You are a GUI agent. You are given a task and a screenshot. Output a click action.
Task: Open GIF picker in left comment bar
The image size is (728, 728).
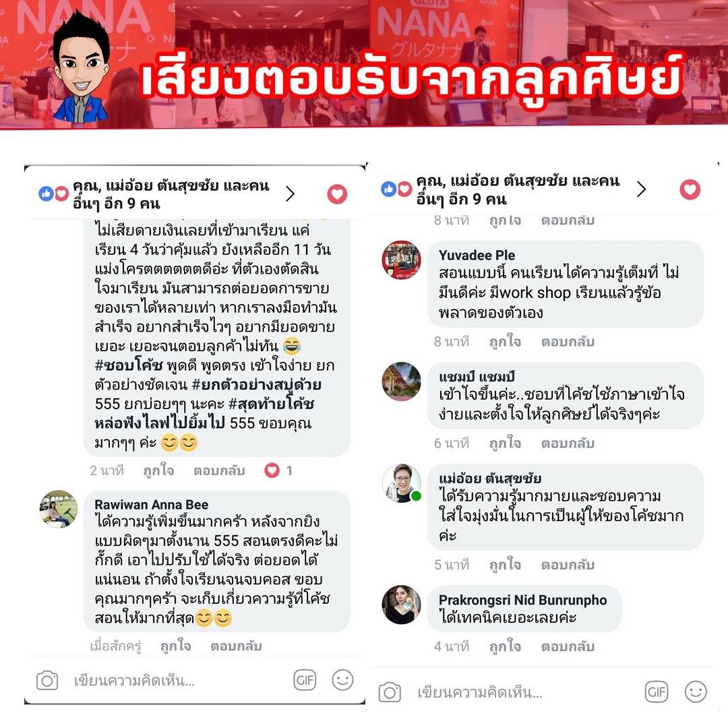point(305,680)
